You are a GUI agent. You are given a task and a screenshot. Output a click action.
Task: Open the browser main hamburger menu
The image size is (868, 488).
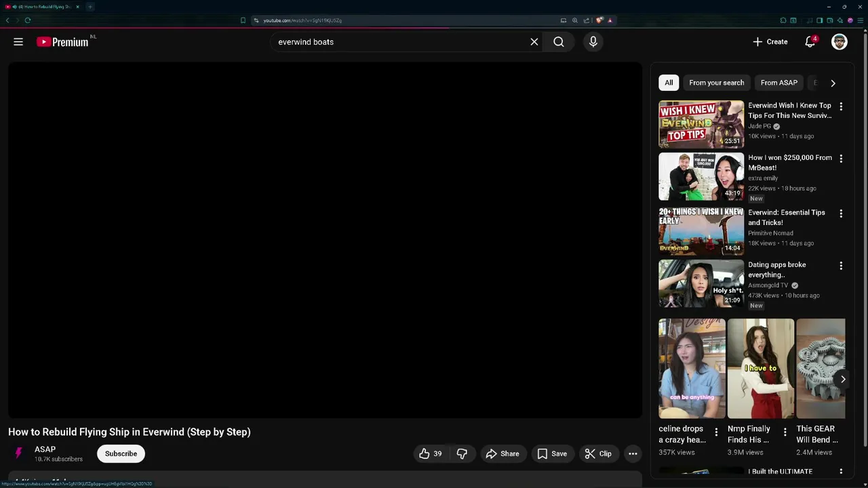pos(861,20)
